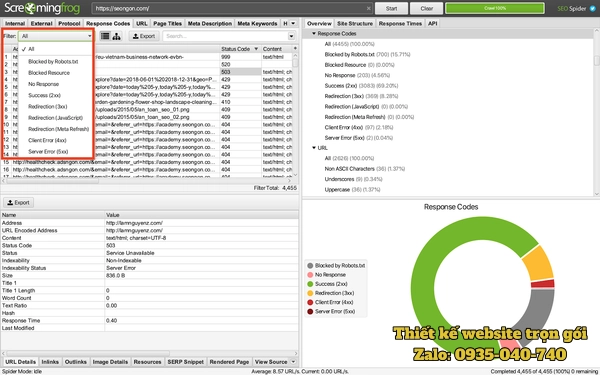Image resolution: width=600 pixels, height=375 pixels.
Task: Click the Start crawl button
Action: (391, 8)
